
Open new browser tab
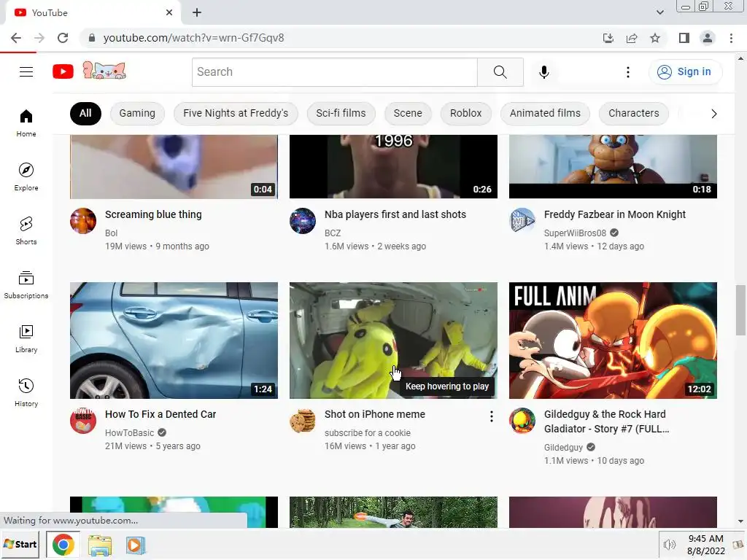197,13
